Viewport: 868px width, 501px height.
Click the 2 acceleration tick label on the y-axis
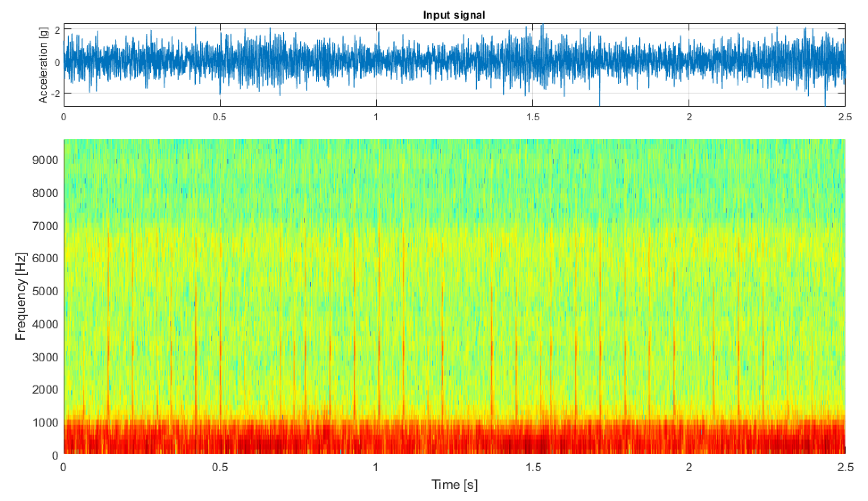pos(57,30)
